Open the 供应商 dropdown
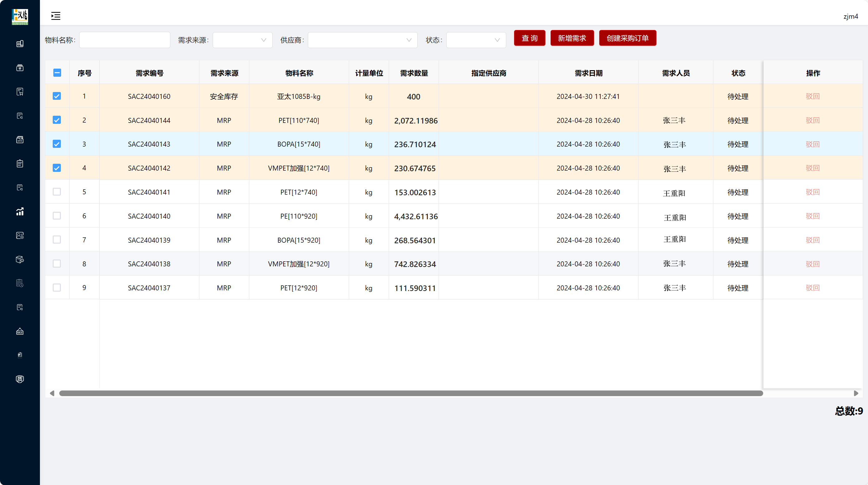Image resolution: width=868 pixels, height=485 pixels. [x=362, y=40]
